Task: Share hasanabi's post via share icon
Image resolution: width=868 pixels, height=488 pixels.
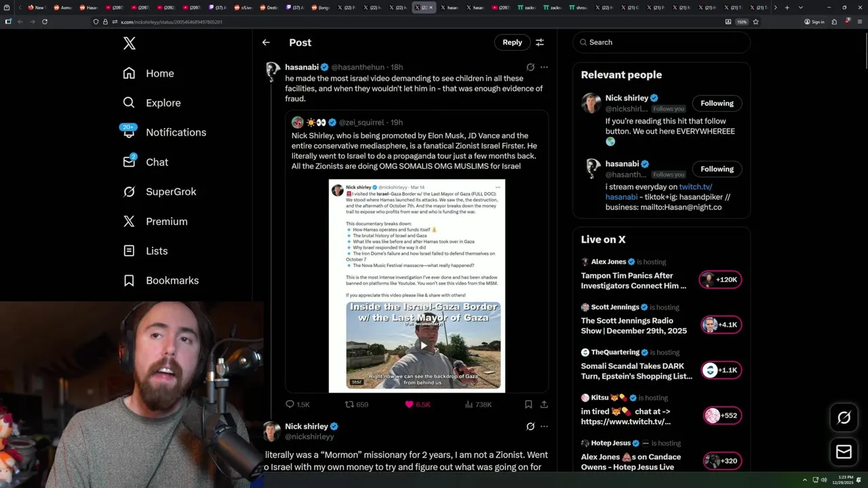Action: 544,405
